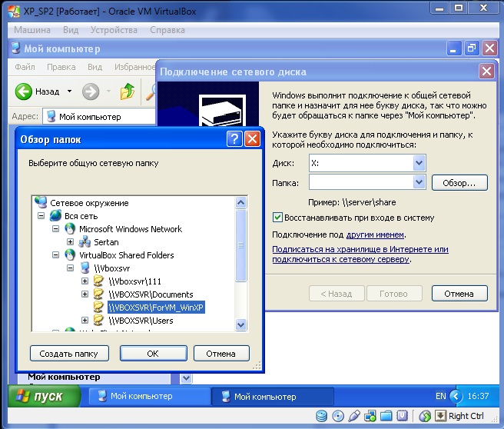Click tree scrollbar down arrow
Screen dimensions: 504x429
(x=240, y=324)
